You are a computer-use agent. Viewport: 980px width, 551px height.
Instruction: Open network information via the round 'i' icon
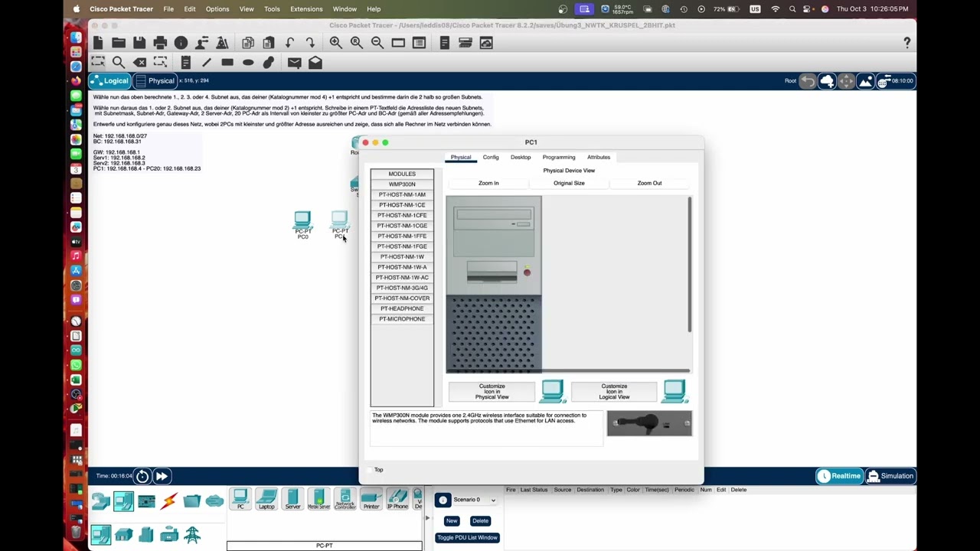pyautogui.click(x=181, y=43)
